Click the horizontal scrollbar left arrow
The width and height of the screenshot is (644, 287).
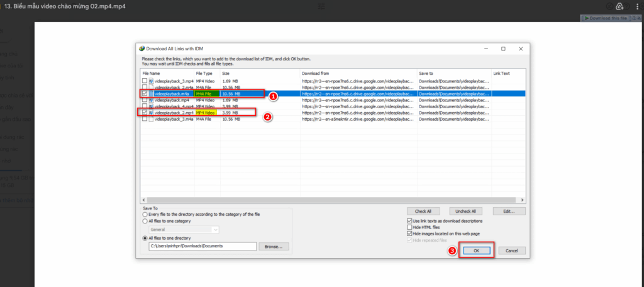point(144,200)
